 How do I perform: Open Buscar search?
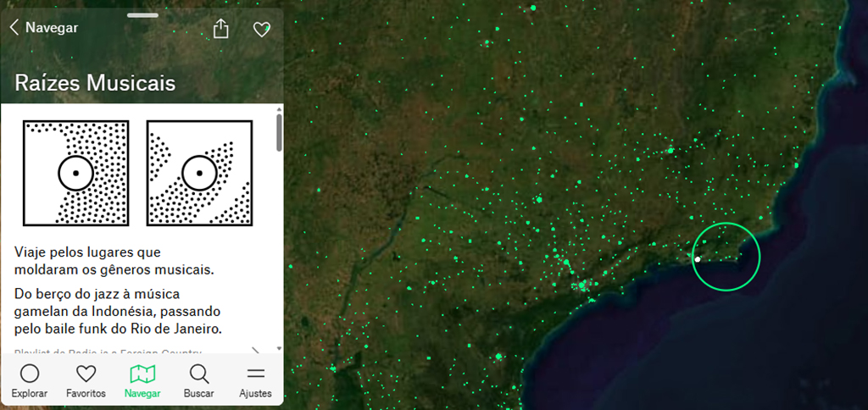(x=199, y=380)
